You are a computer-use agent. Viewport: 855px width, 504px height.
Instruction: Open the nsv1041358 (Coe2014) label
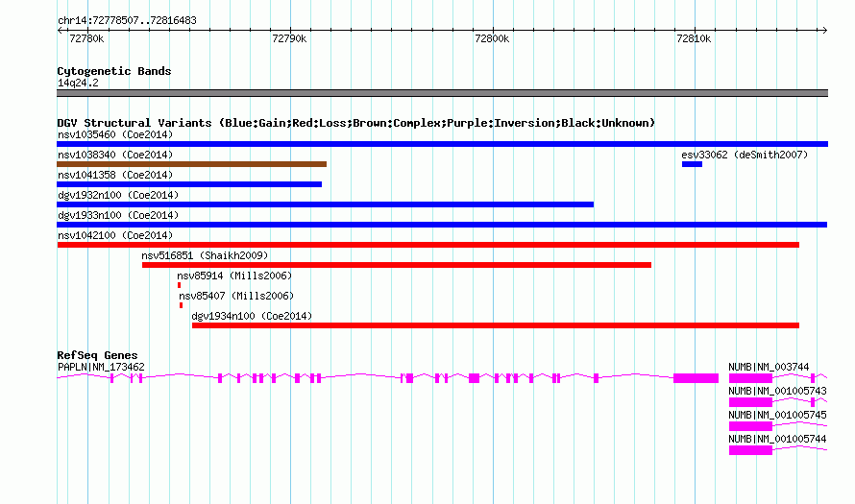point(115,175)
